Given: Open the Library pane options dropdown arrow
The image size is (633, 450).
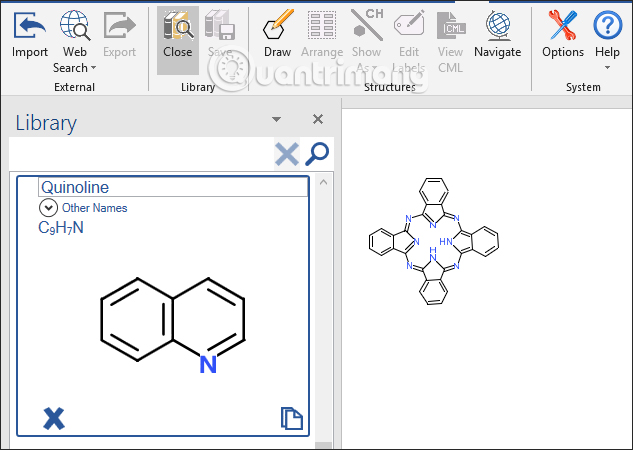Looking at the screenshot, I should 277,119.
